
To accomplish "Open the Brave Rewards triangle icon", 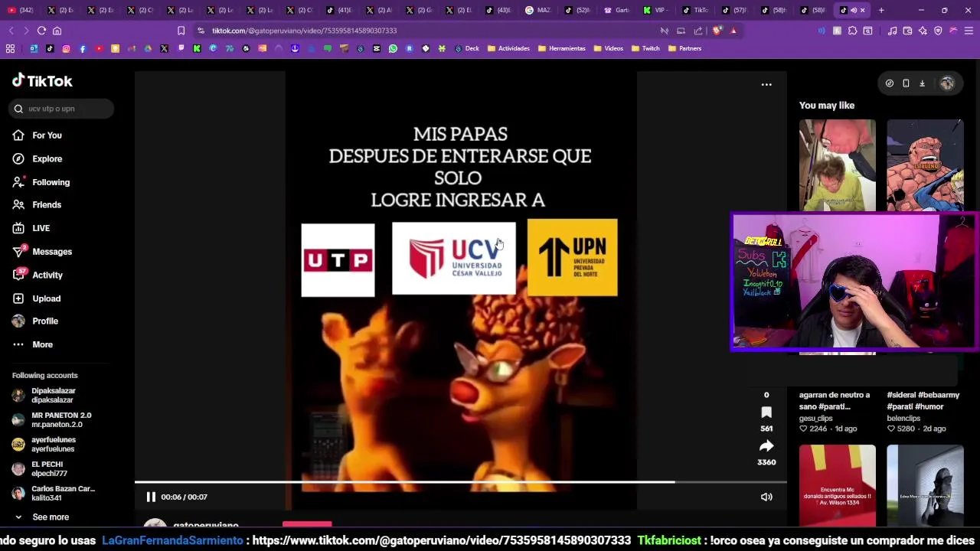I will pos(733,31).
